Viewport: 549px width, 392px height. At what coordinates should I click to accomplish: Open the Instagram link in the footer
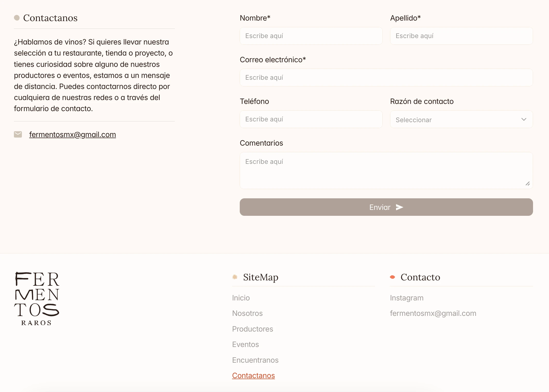(x=407, y=298)
